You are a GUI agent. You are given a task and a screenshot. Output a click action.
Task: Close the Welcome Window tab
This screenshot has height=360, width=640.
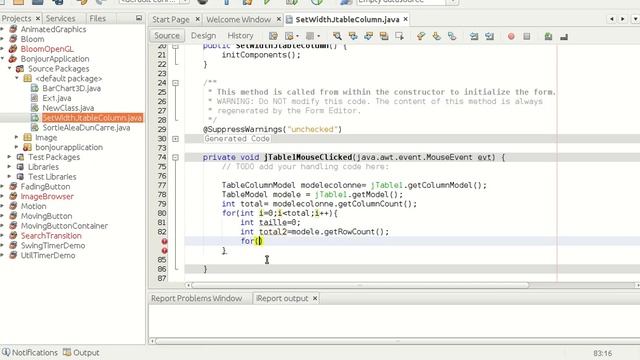coord(279,19)
